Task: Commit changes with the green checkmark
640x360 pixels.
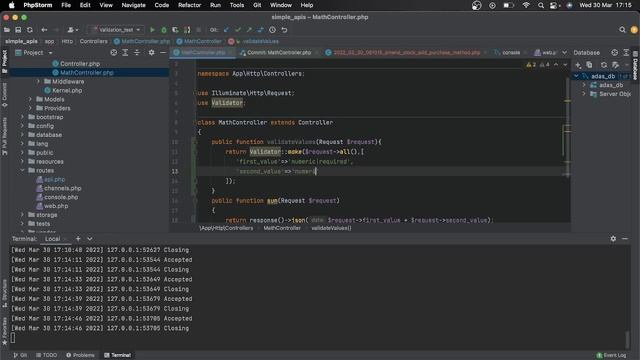Action: click(x=238, y=30)
